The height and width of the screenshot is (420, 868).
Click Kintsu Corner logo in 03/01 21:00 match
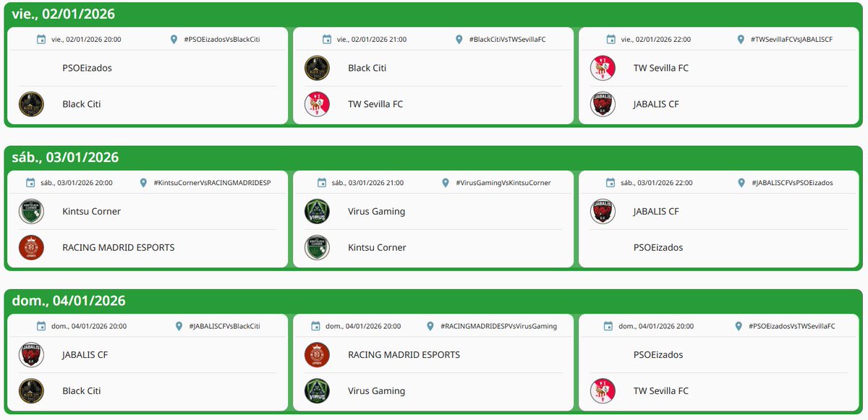pos(317,247)
